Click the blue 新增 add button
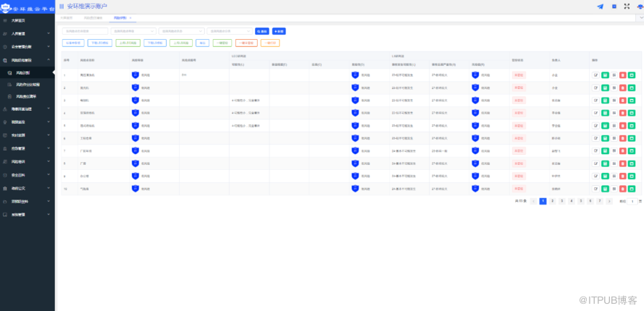The image size is (644, 311). (x=280, y=31)
